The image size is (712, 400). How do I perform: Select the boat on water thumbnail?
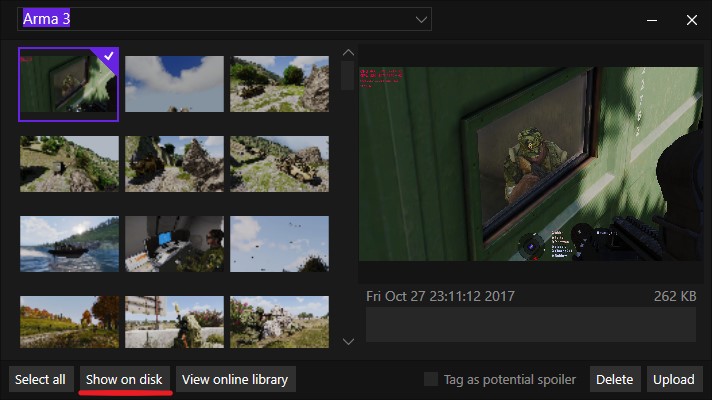69,244
